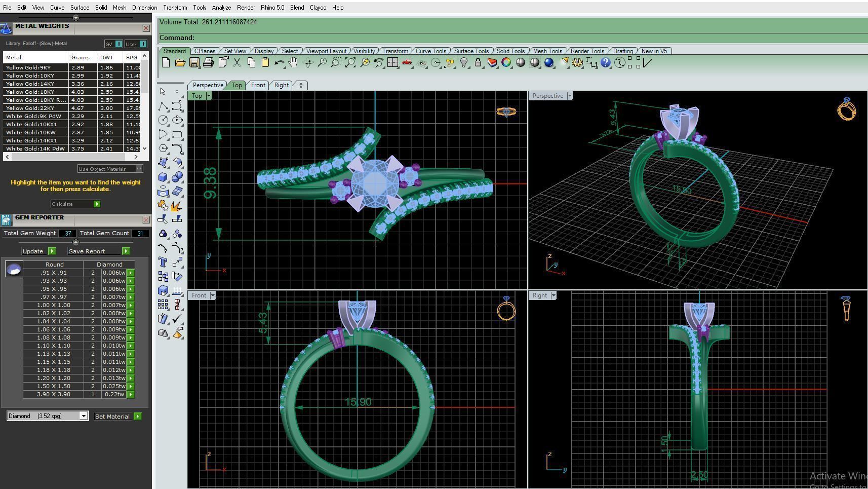Open the Curve menu
The width and height of the screenshot is (868, 489).
click(x=57, y=8)
